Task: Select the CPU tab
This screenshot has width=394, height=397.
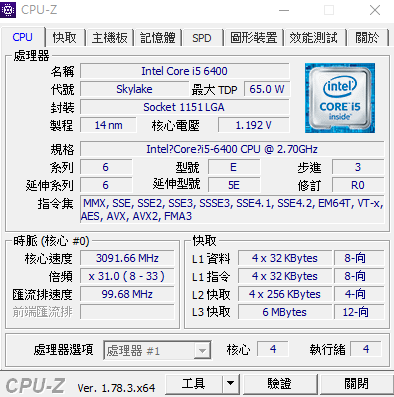Action: 22,37
